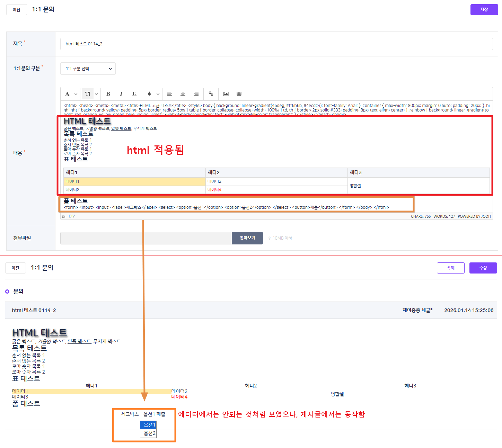Align text left in the editor
Viewport: 502px width, 448px height.
[x=170, y=94]
